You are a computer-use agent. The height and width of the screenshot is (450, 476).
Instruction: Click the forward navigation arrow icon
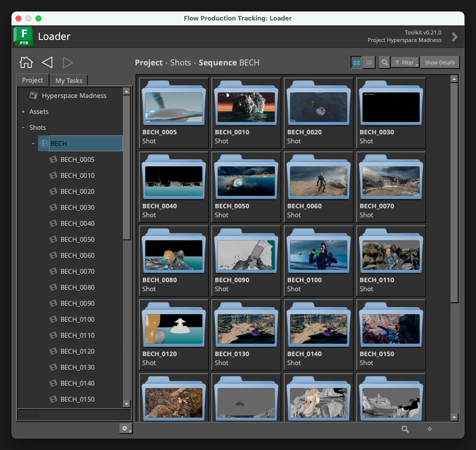[68, 62]
